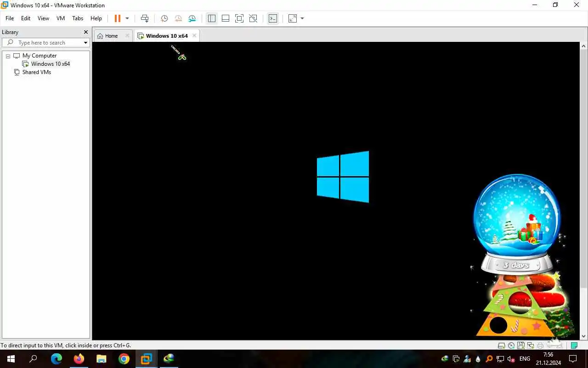Click the Send Ctrl+Alt+Del icon
The height and width of the screenshot is (368, 588).
[145, 18]
